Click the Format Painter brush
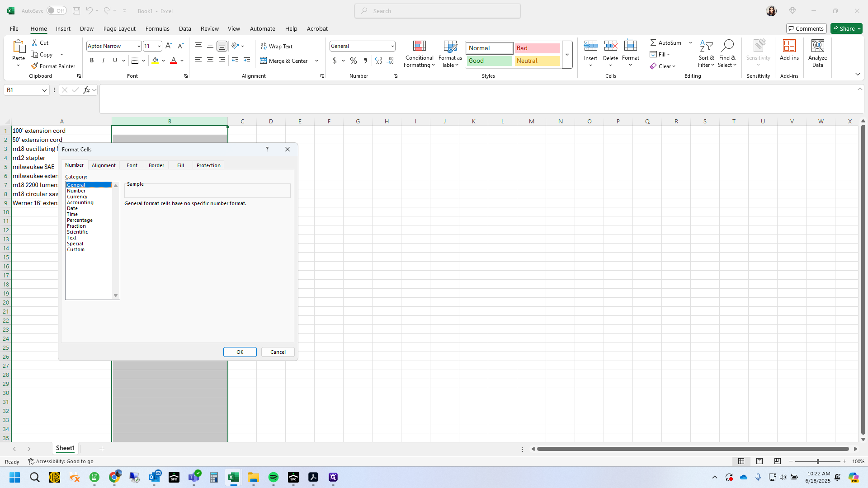The image size is (868, 488). (34, 66)
